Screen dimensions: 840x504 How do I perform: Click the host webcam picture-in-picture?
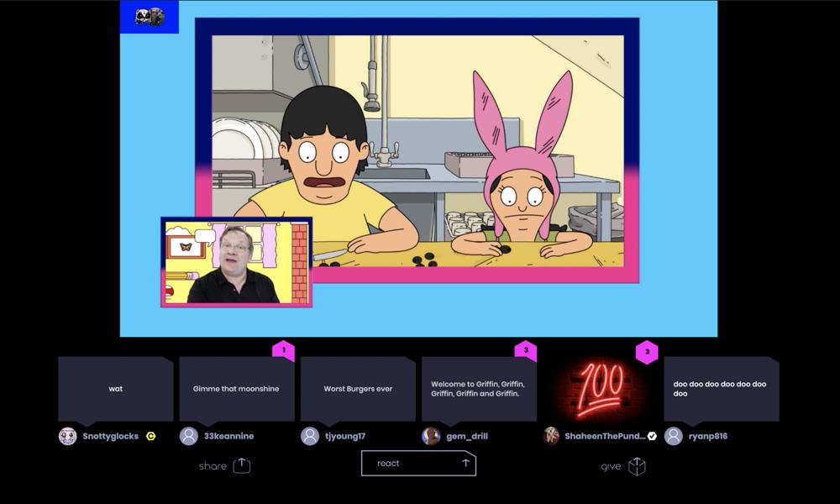pos(236,262)
